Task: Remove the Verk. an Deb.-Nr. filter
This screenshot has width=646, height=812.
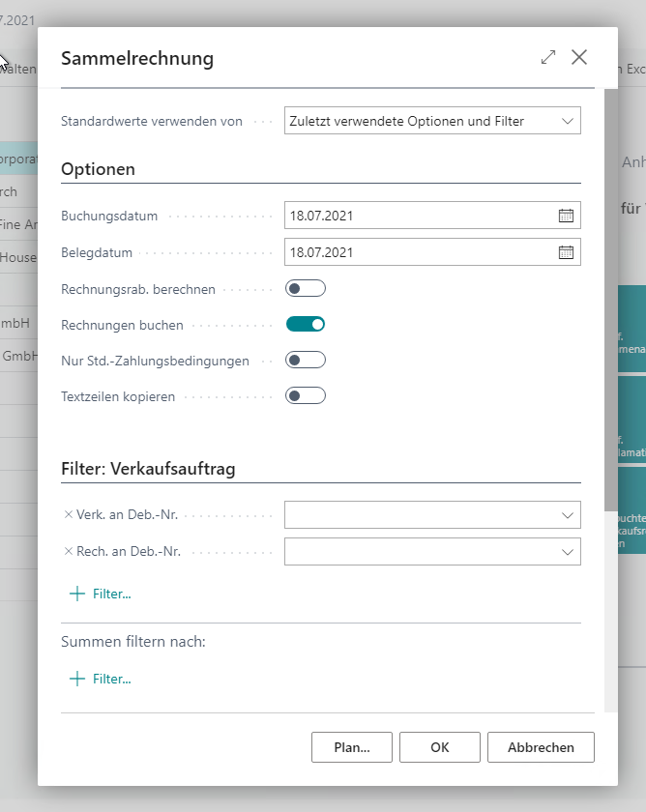Action: [x=68, y=514]
